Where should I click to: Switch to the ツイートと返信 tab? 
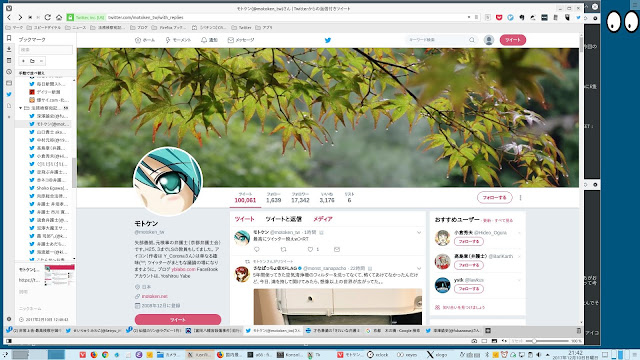pos(284,219)
